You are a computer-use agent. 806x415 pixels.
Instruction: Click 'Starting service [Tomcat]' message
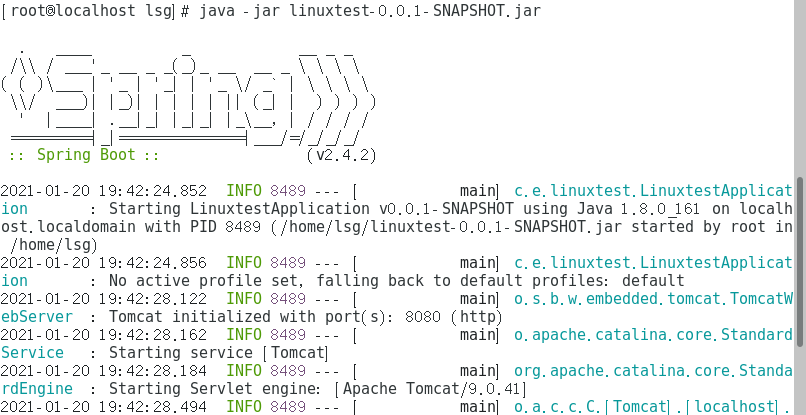tap(218, 353)
